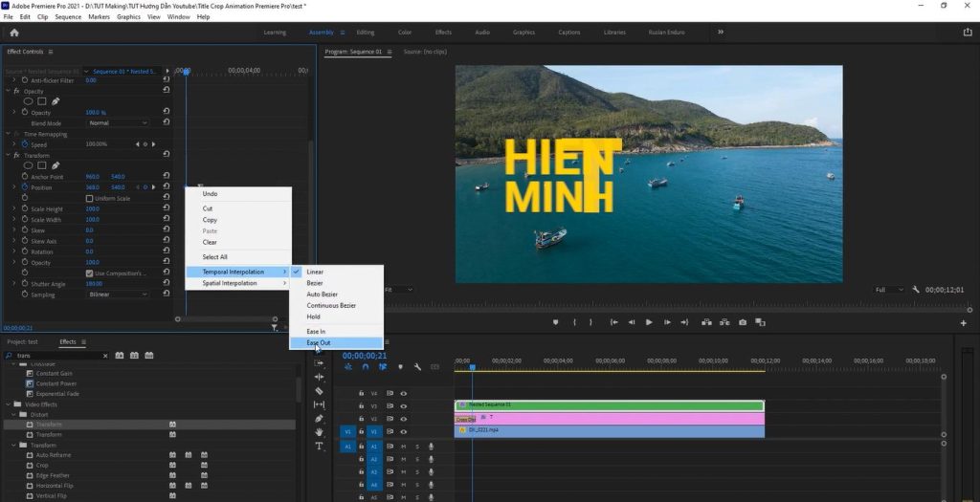The height and width of the screenshot is (502, 980).
Task: Open timeline wrench display settings
Action: pyautogui.click(x=417, y=367)
